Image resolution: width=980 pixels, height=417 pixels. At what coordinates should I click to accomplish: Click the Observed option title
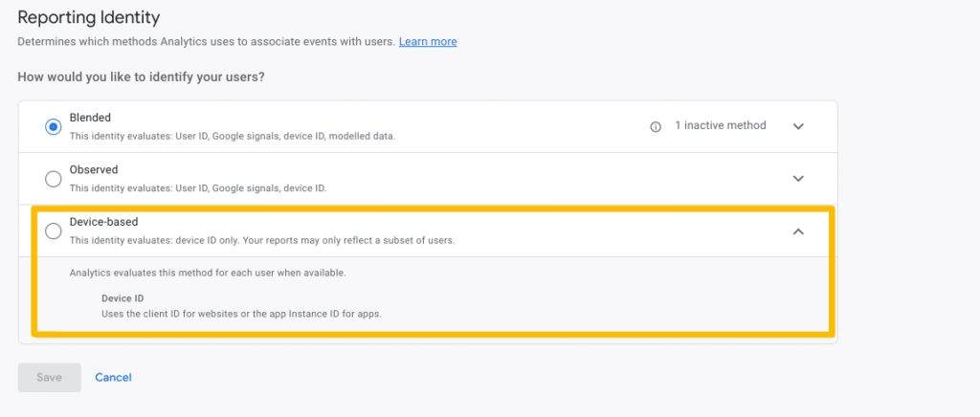94,170
